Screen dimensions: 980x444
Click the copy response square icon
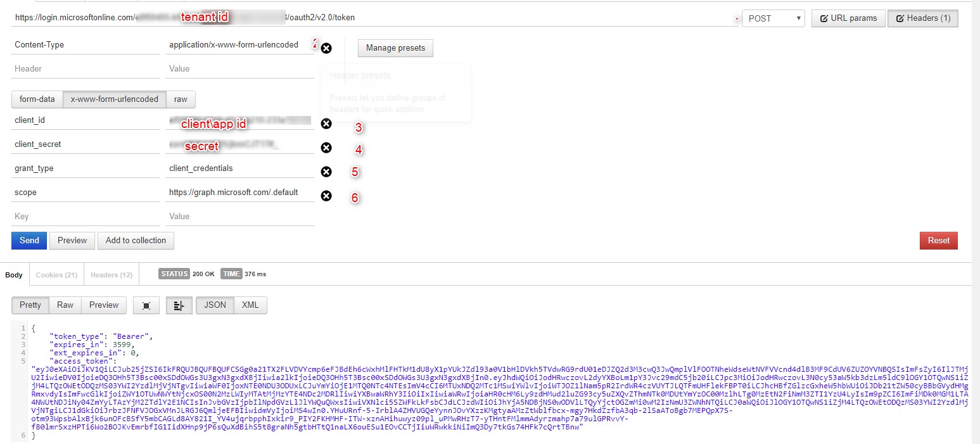146,305
